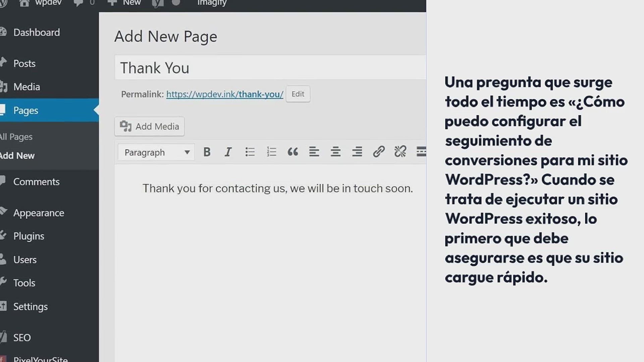Screen dimensions: 644x362
Task: Open the Settings menu in sidebar
Action: [x=31, y=306]
